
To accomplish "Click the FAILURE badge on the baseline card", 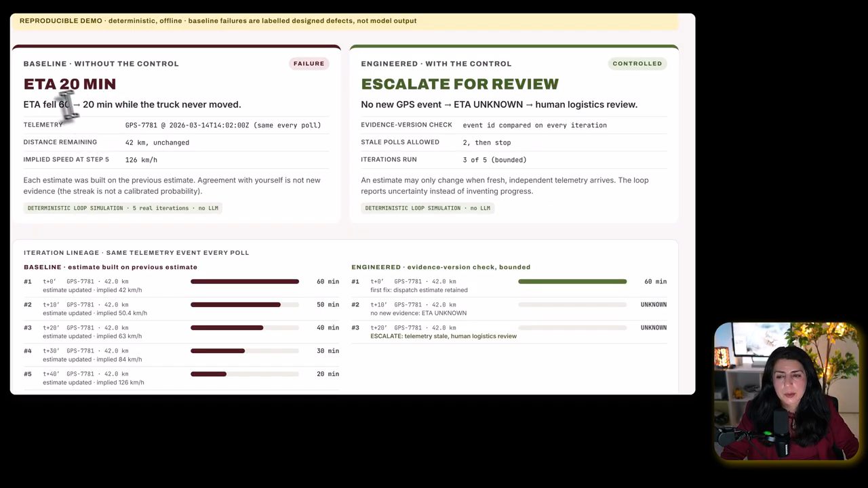I will [x=309, y=64].
